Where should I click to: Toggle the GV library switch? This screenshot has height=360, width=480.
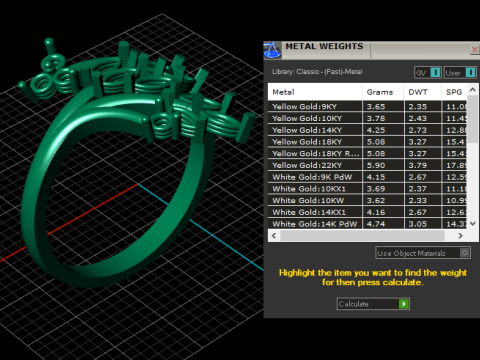(428, 73)
